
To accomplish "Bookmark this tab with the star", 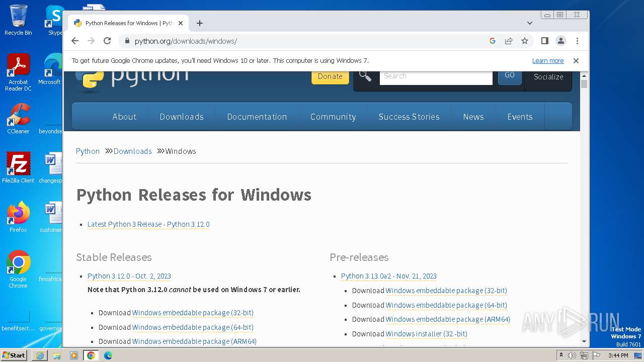I will pos(525,41).
